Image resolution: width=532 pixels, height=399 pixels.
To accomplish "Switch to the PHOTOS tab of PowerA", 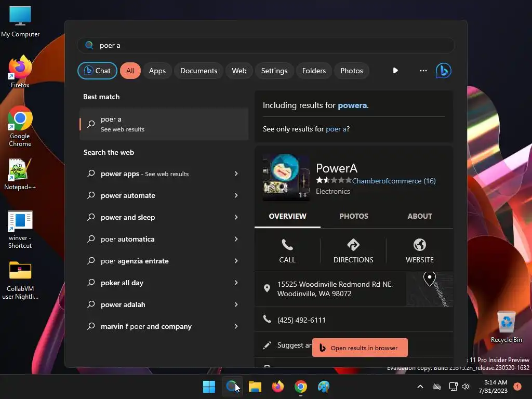I will point(353,217).
